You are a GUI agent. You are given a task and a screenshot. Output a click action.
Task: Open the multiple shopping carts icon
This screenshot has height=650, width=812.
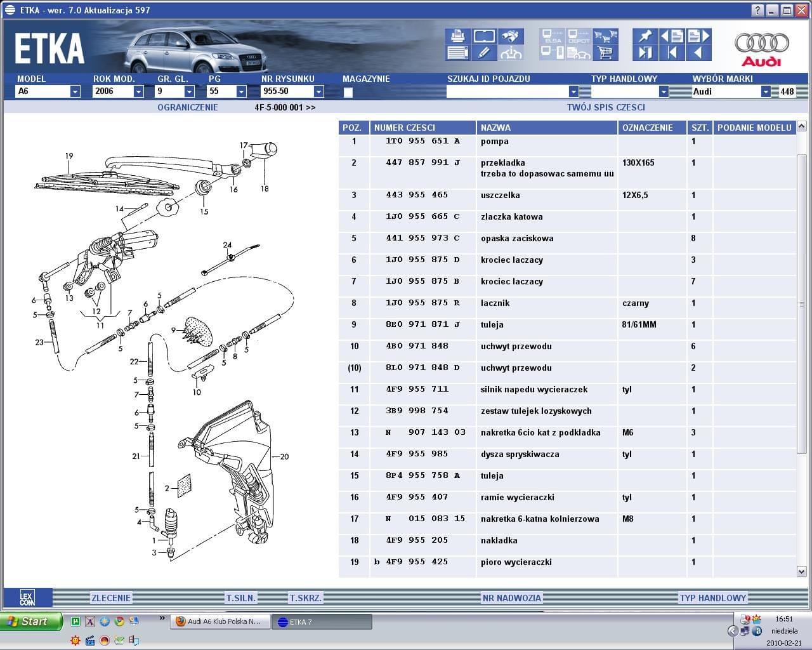pyautogui.click(x=606, y=36)
